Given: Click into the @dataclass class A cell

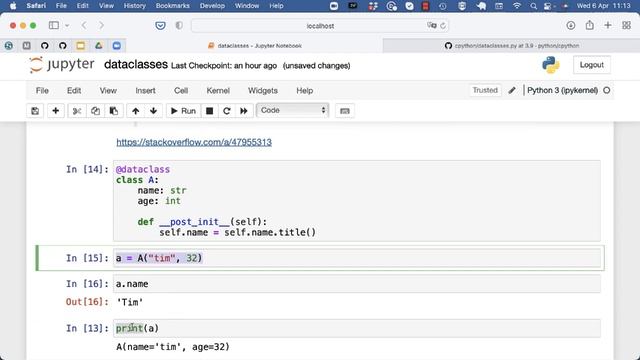Looking at the screenshot, I should [x=357, y=201].
